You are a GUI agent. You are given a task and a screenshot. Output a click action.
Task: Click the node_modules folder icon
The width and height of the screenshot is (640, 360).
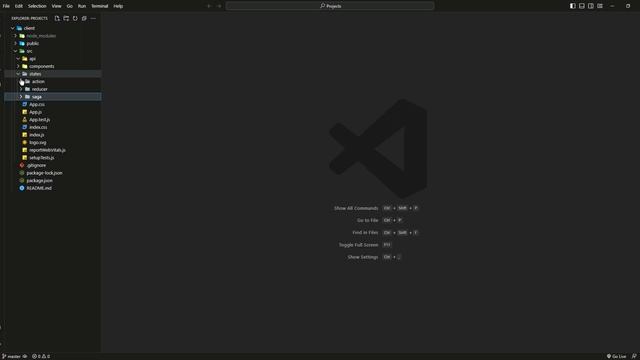(22, 36)
